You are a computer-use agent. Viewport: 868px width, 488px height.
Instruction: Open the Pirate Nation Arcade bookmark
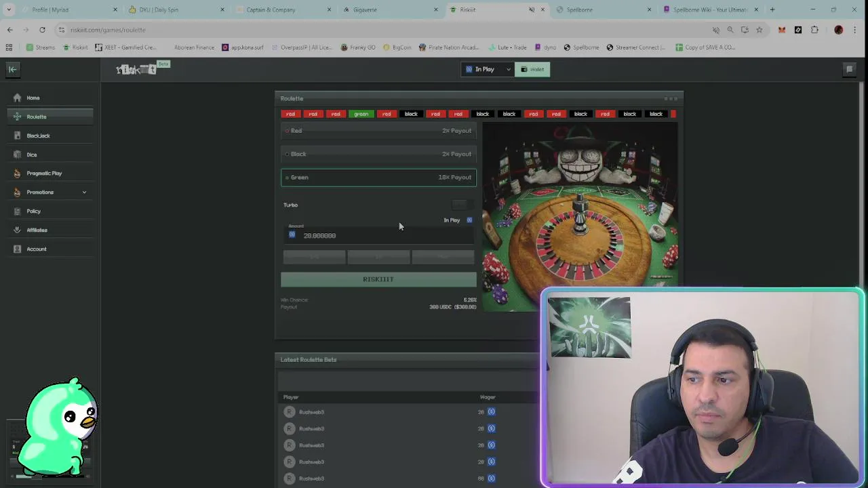(x=449, y=47)
